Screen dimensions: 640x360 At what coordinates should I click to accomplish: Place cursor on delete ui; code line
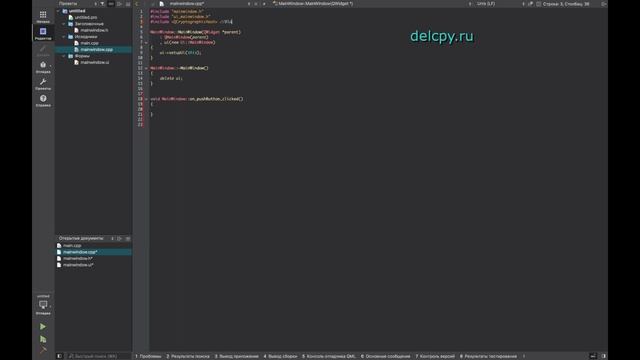click(x=171, y=78)
